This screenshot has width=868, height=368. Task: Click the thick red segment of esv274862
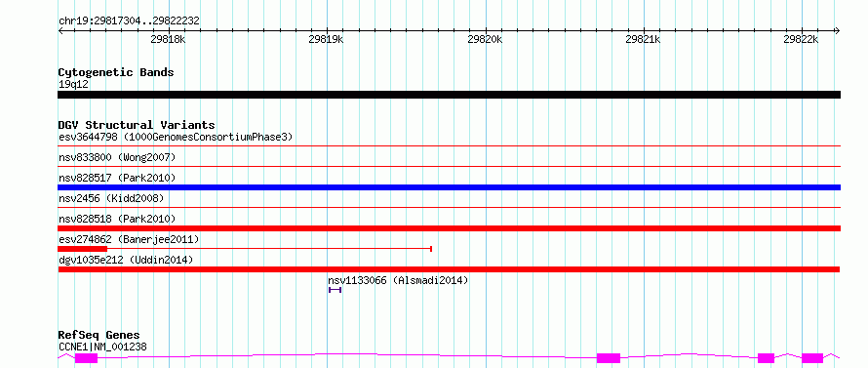tap(83, 249)
